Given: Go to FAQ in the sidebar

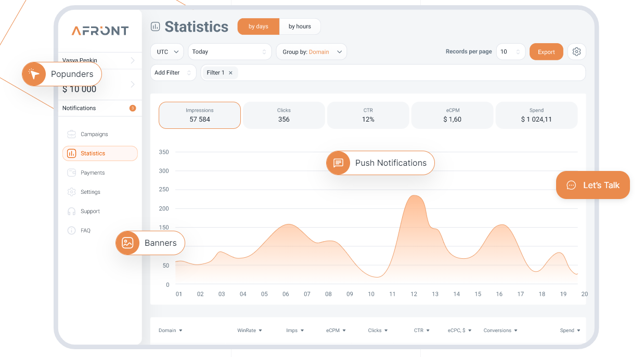Looking at the screenshot, I should [85, 230].
